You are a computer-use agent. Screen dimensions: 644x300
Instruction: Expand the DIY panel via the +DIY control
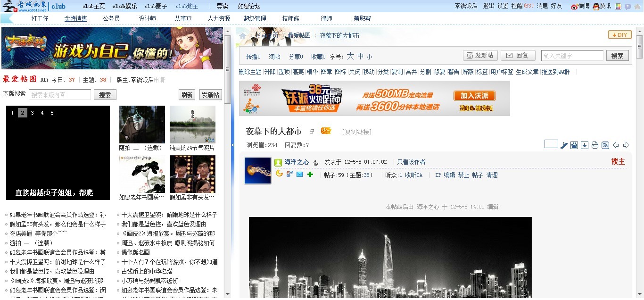pyautogui.click(x=619, y=34)
